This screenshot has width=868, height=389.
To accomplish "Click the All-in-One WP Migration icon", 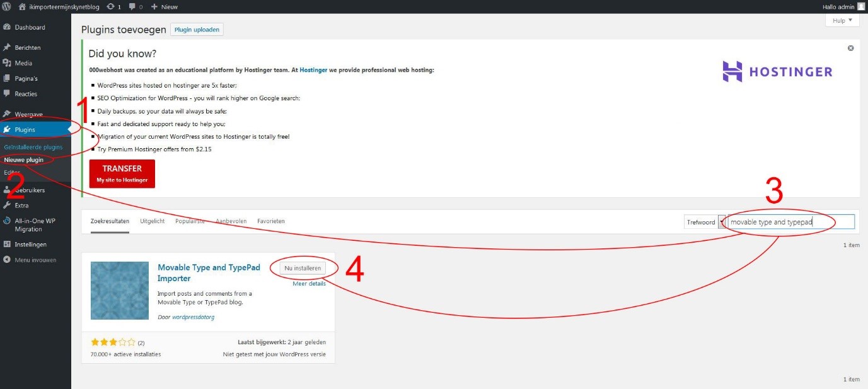I will 7,221.
